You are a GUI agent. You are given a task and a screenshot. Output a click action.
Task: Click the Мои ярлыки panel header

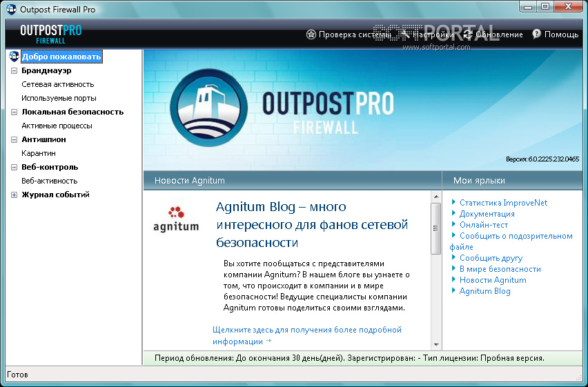point(512,180)
